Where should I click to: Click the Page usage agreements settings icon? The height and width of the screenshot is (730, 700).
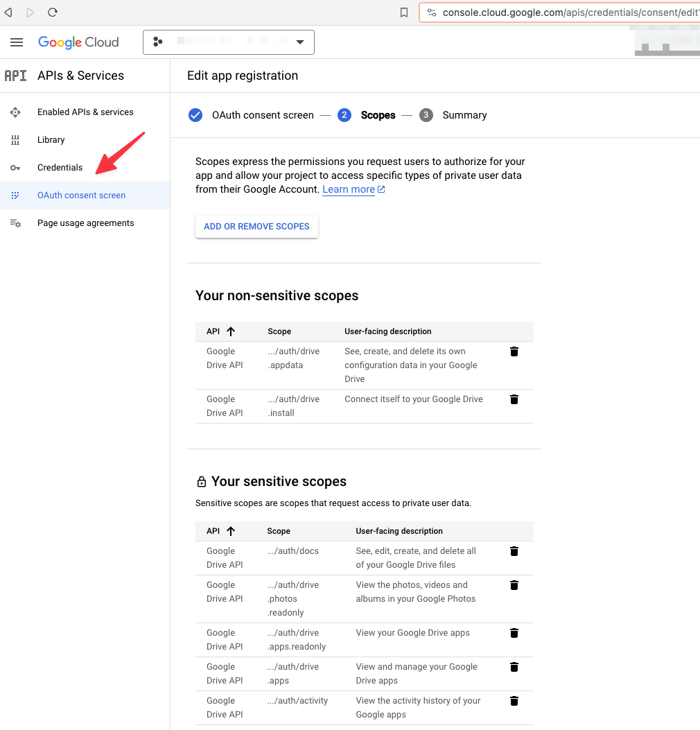[x=15, y=223]
